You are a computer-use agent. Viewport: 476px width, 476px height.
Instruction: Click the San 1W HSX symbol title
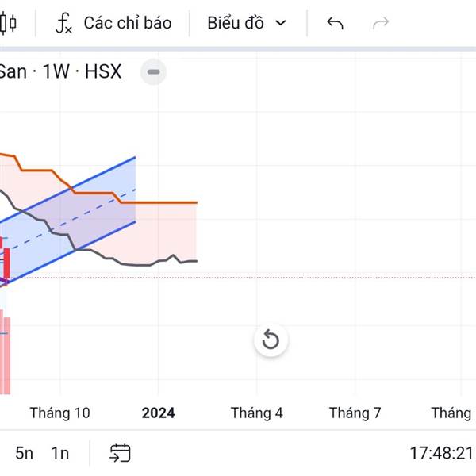tap(60, 71)
